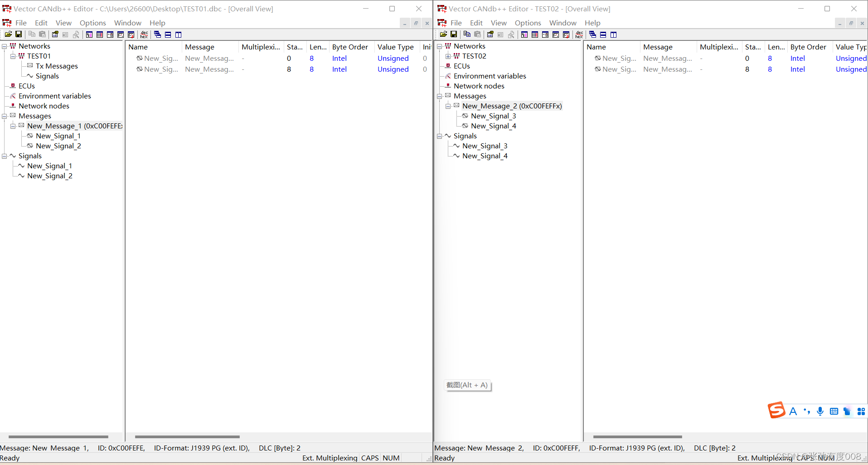Sort by Message column in TEST02 list
The image size is (868, 465).
[669, 47]
